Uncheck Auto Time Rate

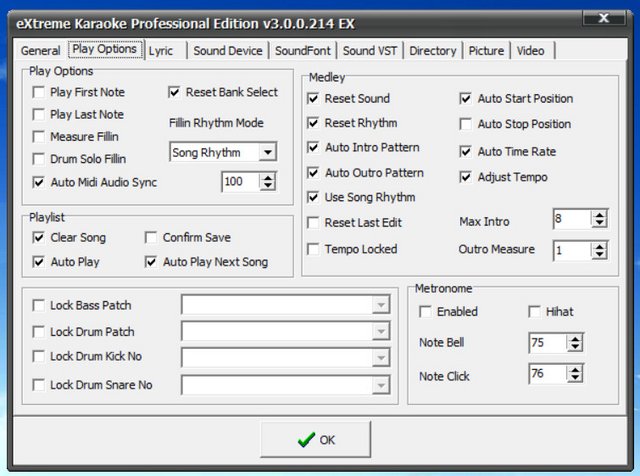[x=465, y=152]
